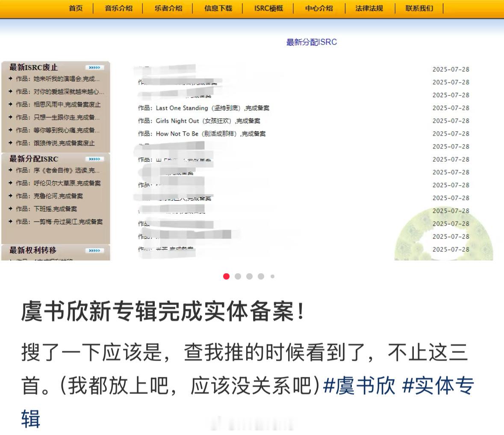Open 呼伦贝尔大草原,完成备案 entry
Image resolution: width=504 pixels, height=435 pixels.
click(x=58, y=183)
